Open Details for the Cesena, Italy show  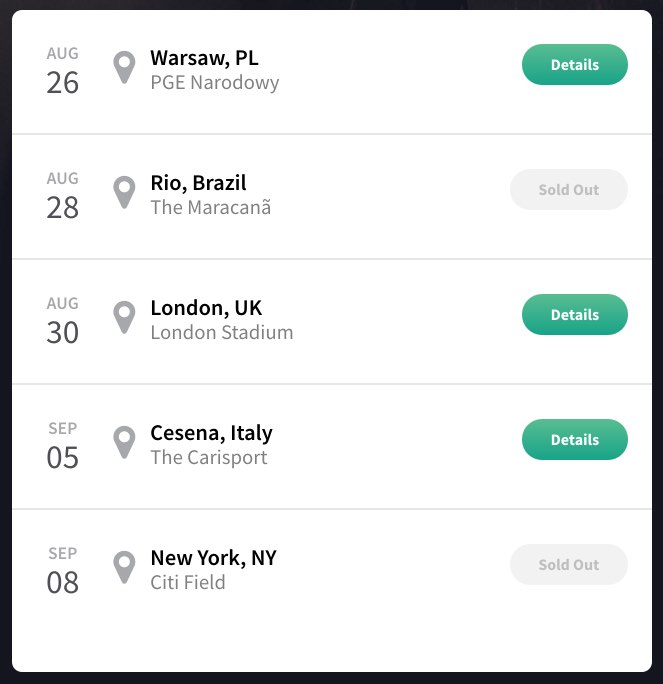pyautogui.click(x=574, y=440)
